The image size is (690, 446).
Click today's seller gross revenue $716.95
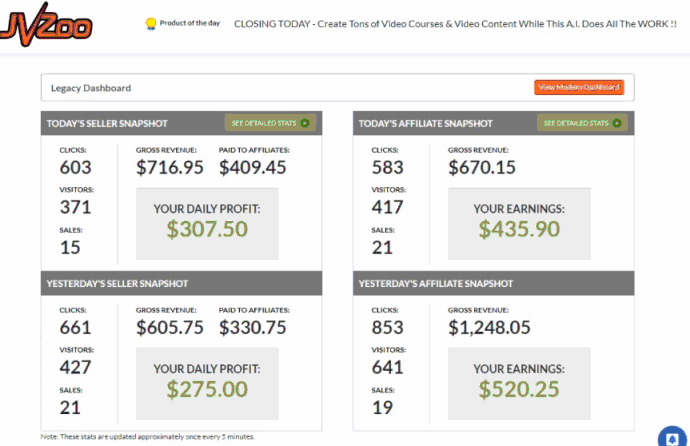pyautogui.click(x=169, y=168)
